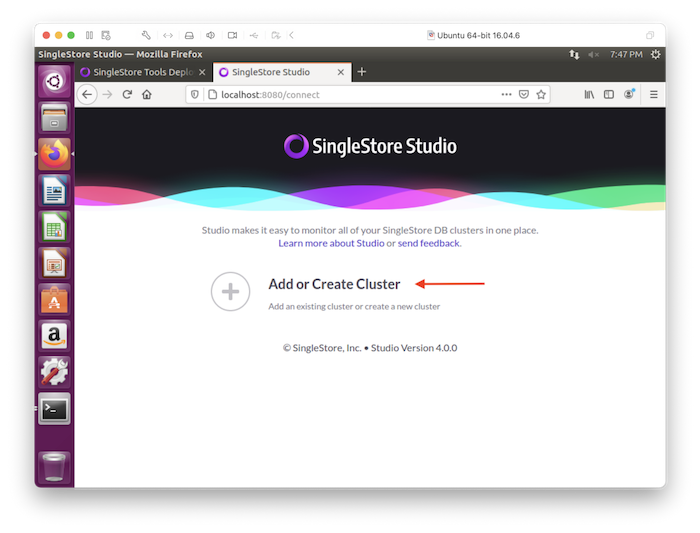The height and width of the screenshot is (533, 700).
Task: Launch the Files manager from the launcher
Action: click(54, 118)
